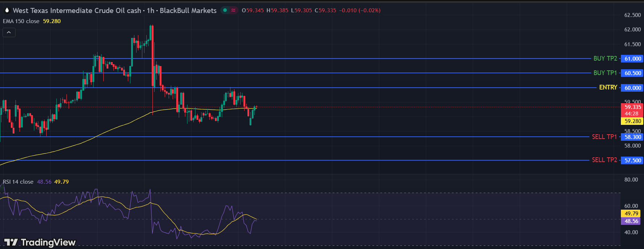Viewport: 644px width, 249px height.
Task: Click the crude oil drop symbol icon
Action: tap(7, 10)
